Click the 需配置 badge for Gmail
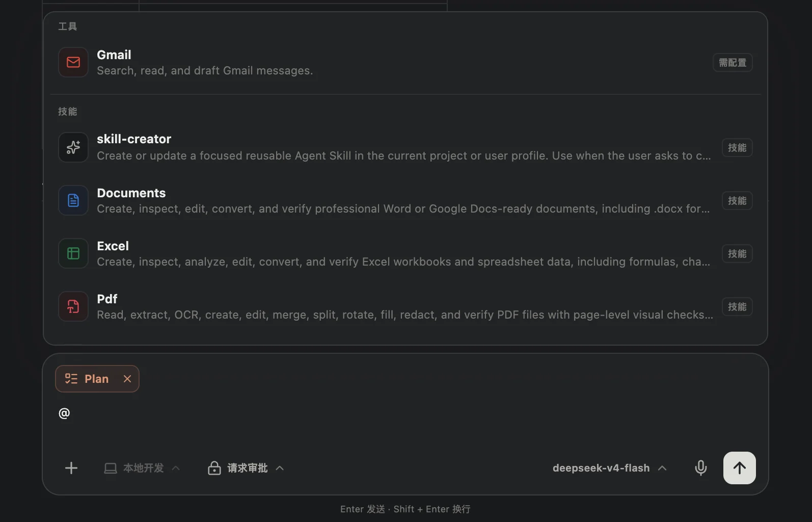812x522 pixels. point(733,63)
